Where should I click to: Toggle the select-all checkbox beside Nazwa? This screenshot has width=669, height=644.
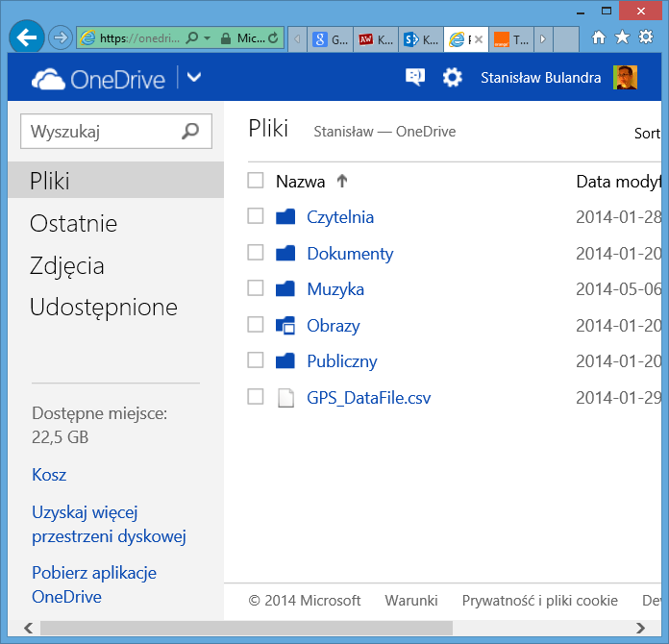point(256,181)
